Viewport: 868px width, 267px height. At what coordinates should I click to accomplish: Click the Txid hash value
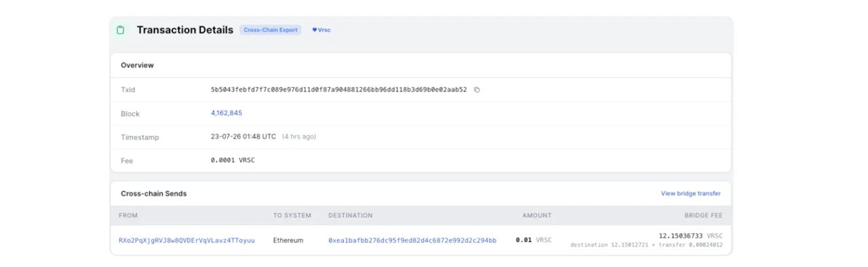[339, 90]
